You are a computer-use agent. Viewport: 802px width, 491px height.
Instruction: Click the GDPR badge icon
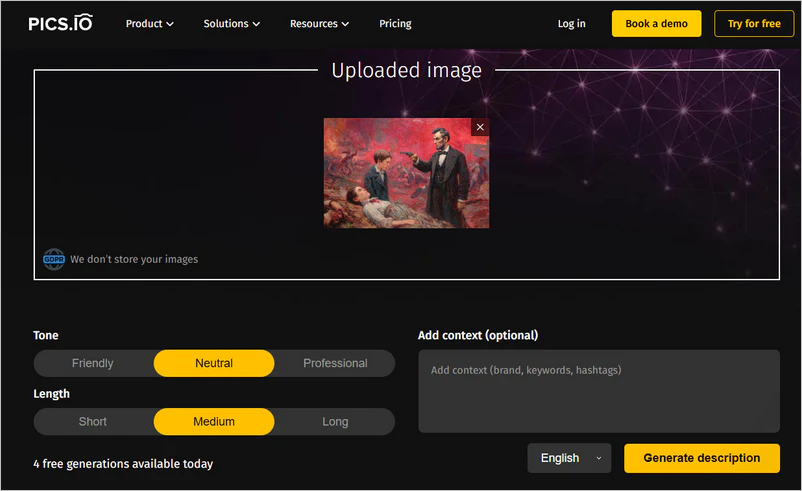click(x=53, y=259)
